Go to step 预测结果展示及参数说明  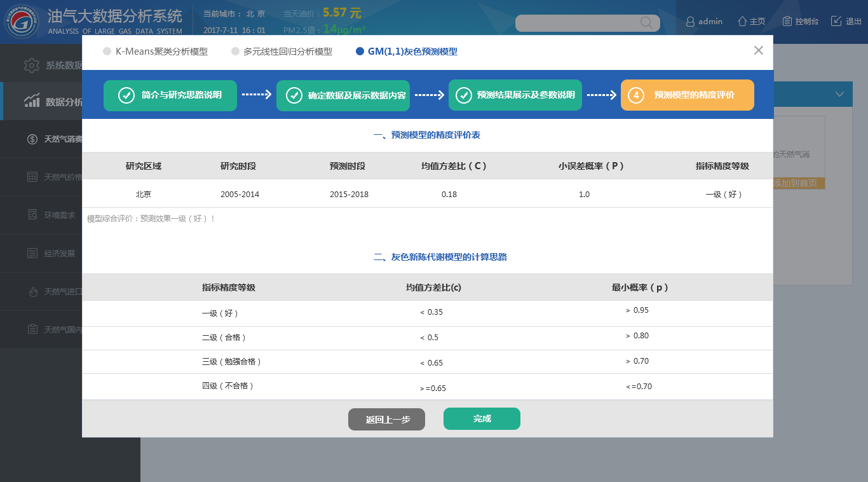point(515,95)
